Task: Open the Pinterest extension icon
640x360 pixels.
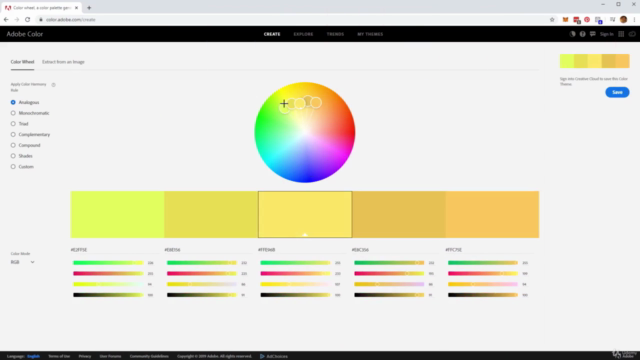Action: pos(587,20)
